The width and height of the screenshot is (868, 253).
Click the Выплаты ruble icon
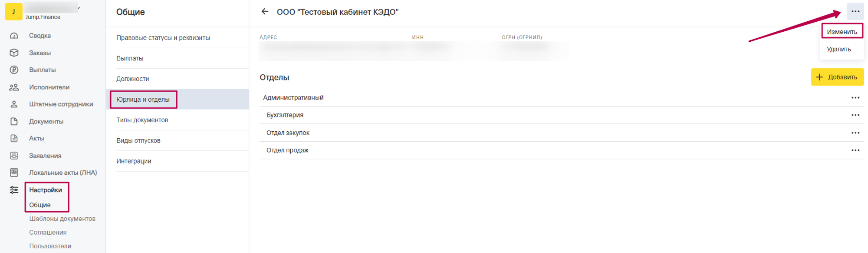click(x=14, y=70)
